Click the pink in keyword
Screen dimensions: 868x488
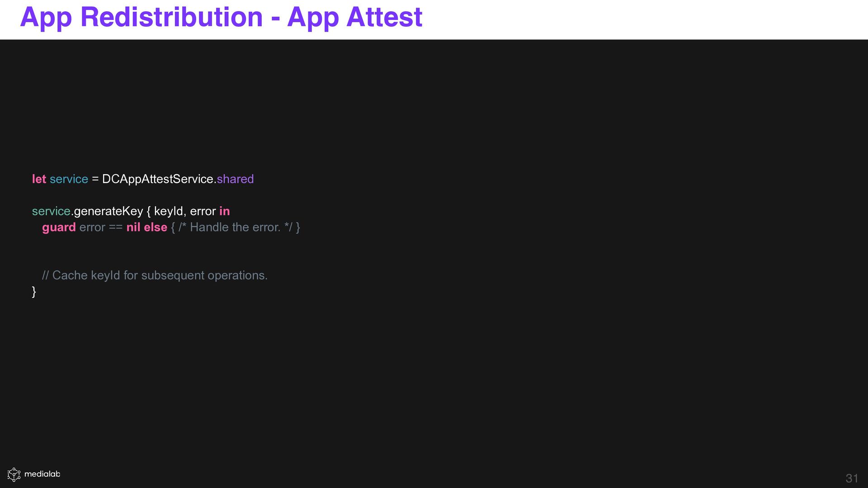[224, 211]
